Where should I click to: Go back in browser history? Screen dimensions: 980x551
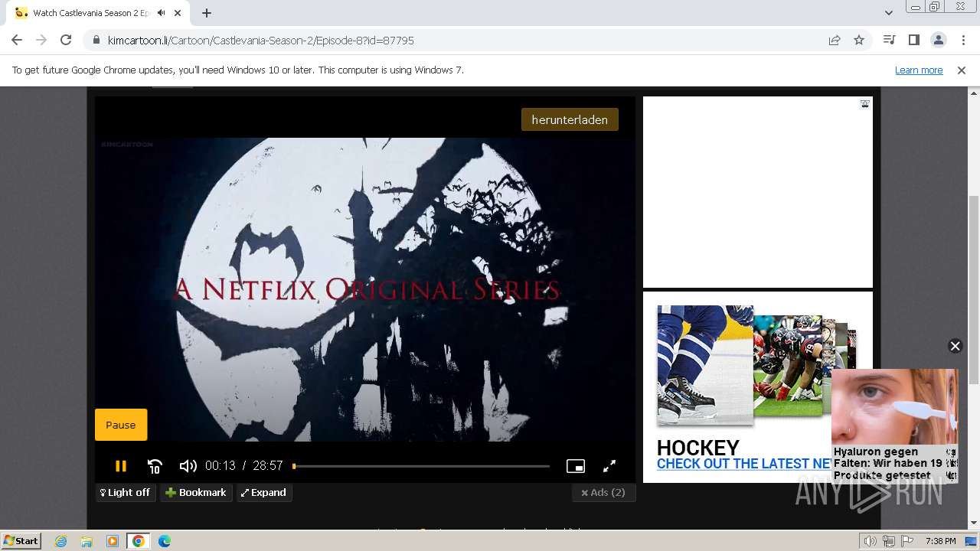click(x=17, y=40)
